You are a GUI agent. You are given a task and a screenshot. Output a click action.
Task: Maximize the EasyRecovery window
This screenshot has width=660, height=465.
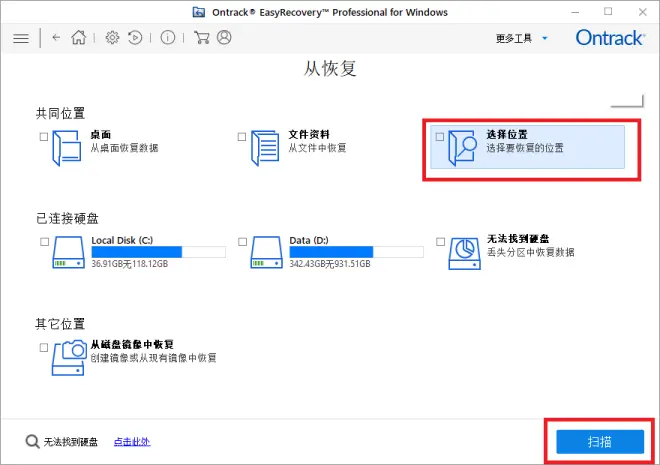[x=608, y=12]
